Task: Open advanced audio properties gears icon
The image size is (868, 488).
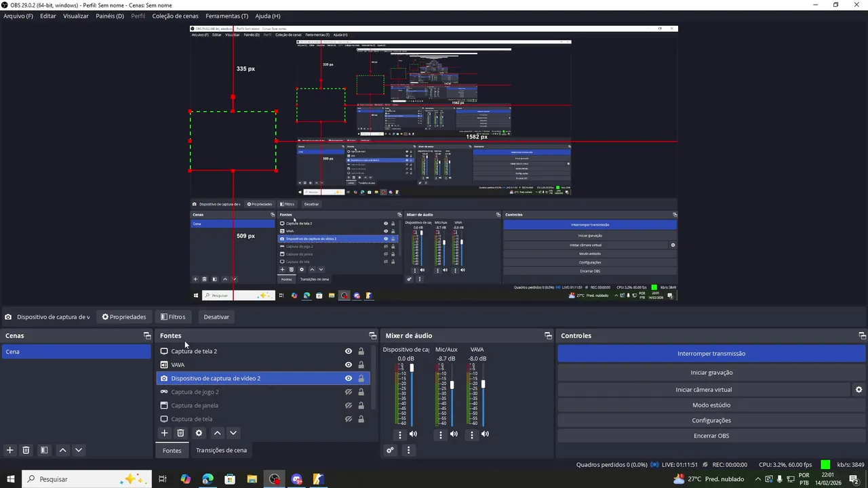Action: [390, 450]
